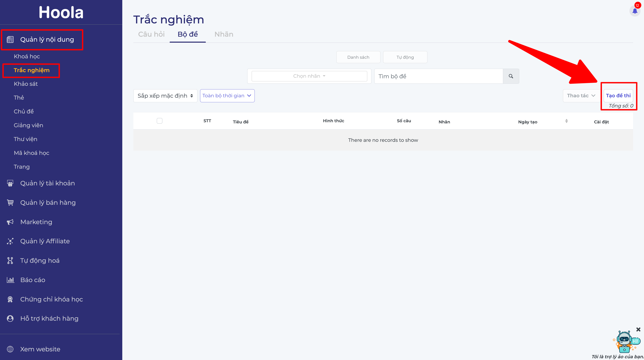Click into the Tìm bộ đề search field

439,76
